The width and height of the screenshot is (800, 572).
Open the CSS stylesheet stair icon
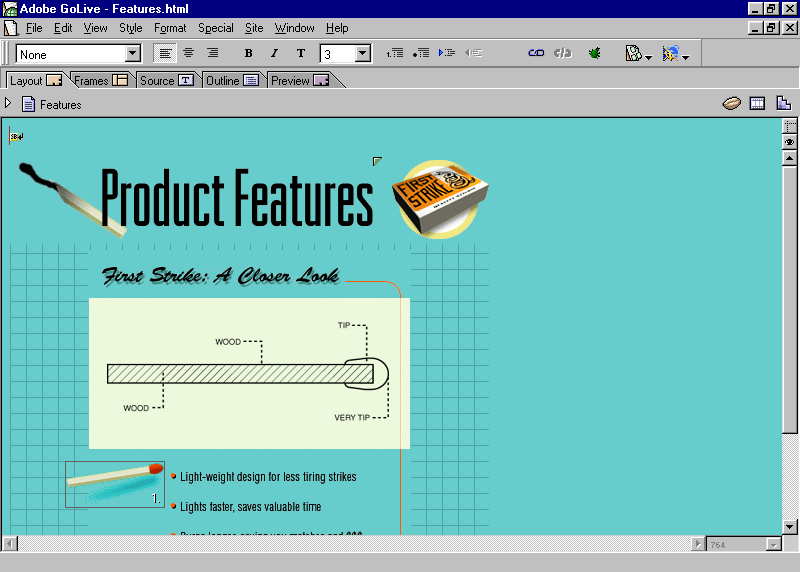tap(784, 104)
